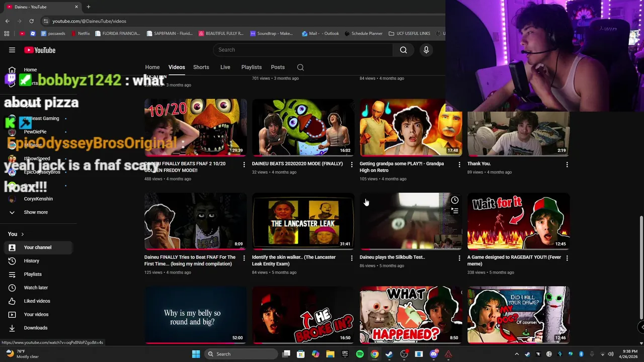This screenshot has width=644, height=362.
Task: Open options for FNAF 2 10/20 golden Freddy video
Action: tap(244, 164)
